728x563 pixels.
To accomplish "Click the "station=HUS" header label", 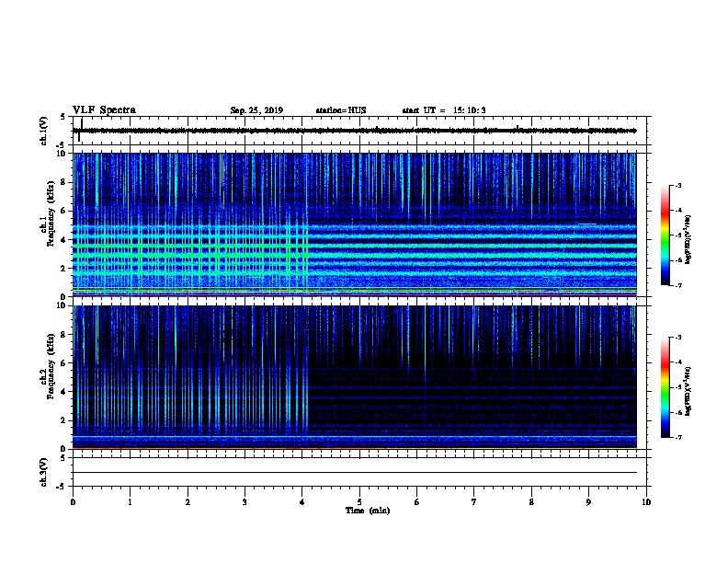I will pyautogui.click(x=341, y=110).
